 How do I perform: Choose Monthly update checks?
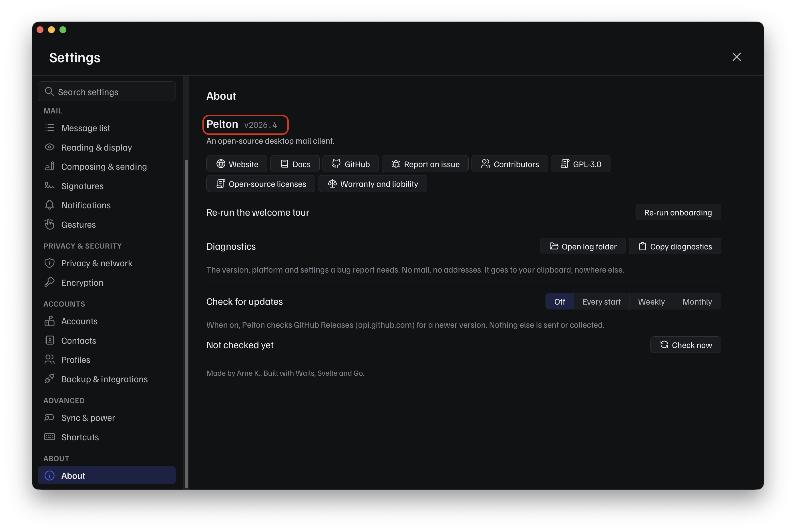point(697,302)
